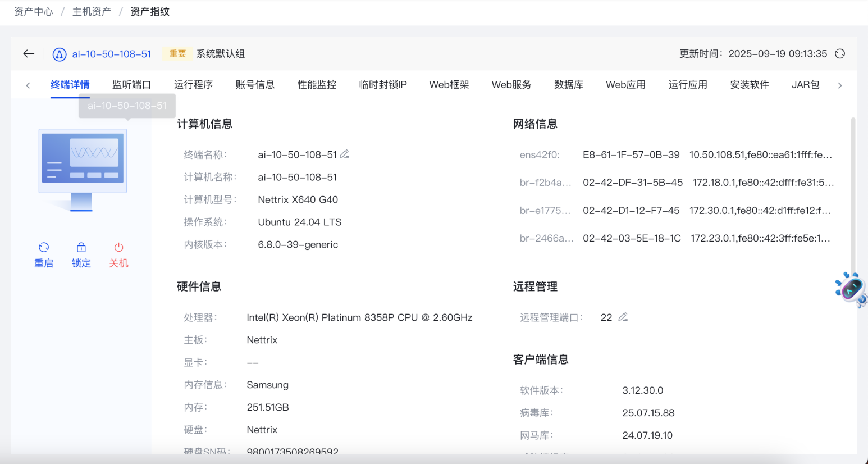The width and height of the screenshot is (868, 464).
Task: Select the 性能监控 tab
Action: 317,85
